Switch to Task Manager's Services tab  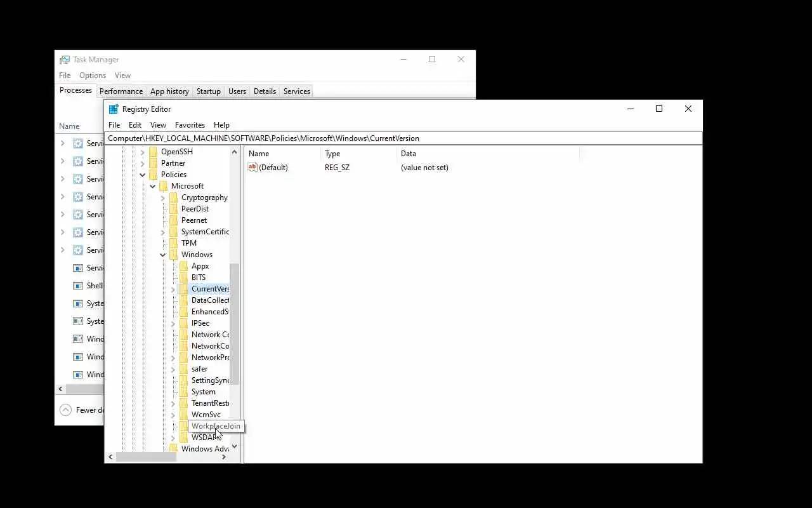pyautogui.click(x=297, y=91)
